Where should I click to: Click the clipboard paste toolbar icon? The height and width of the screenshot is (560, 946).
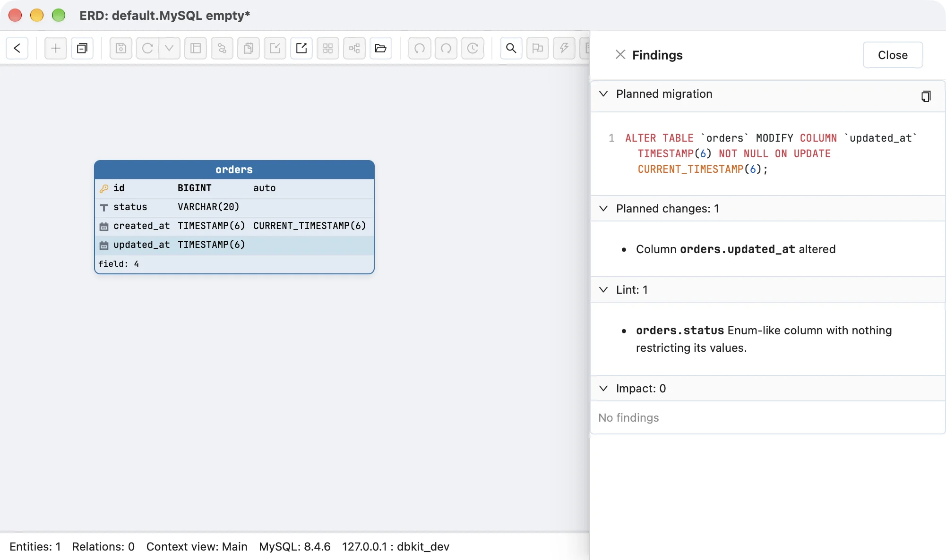click(249, 48)
